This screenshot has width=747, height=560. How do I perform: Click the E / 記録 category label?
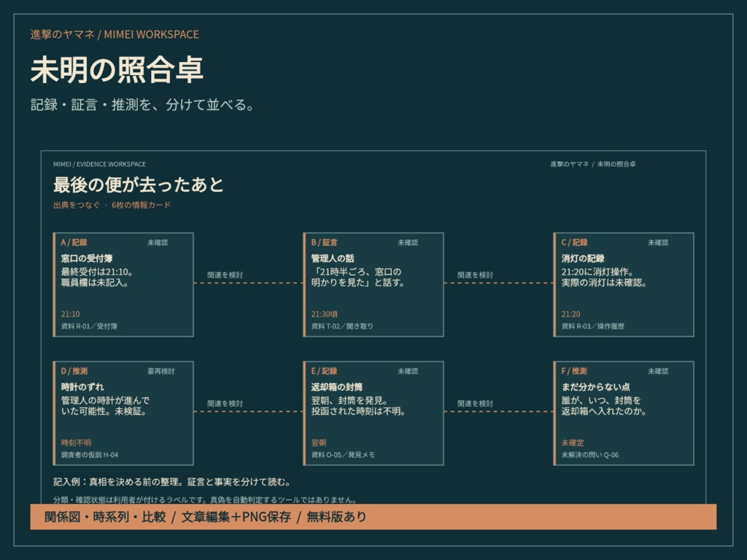(324, 371)
